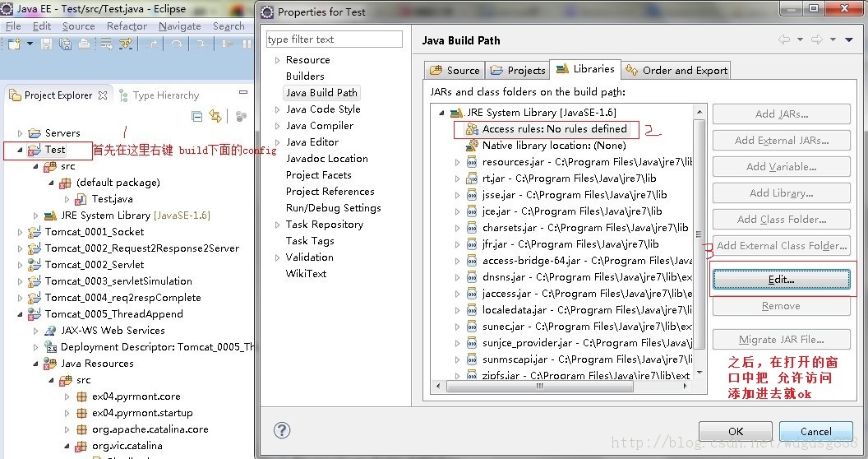Click Add External JARs... button

[781, 140]
